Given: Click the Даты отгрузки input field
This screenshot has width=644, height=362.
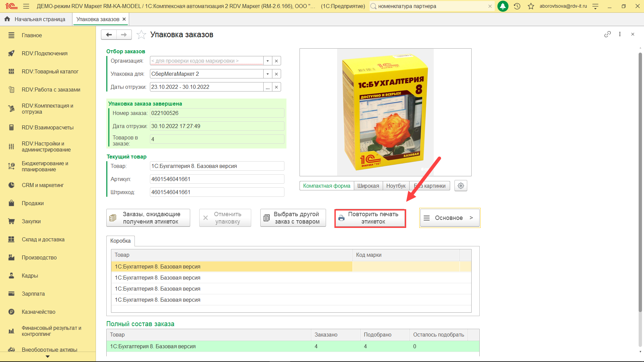Looking at the screenshot, I should [206, 87].
